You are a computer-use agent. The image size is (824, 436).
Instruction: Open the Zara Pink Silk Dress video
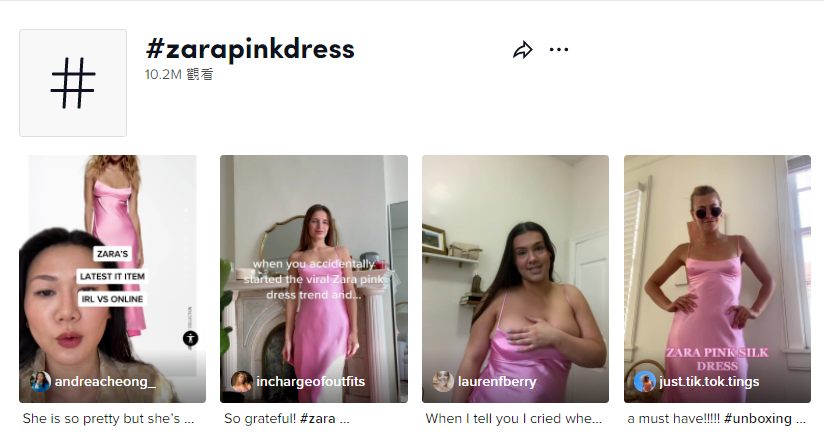point(717,279)
